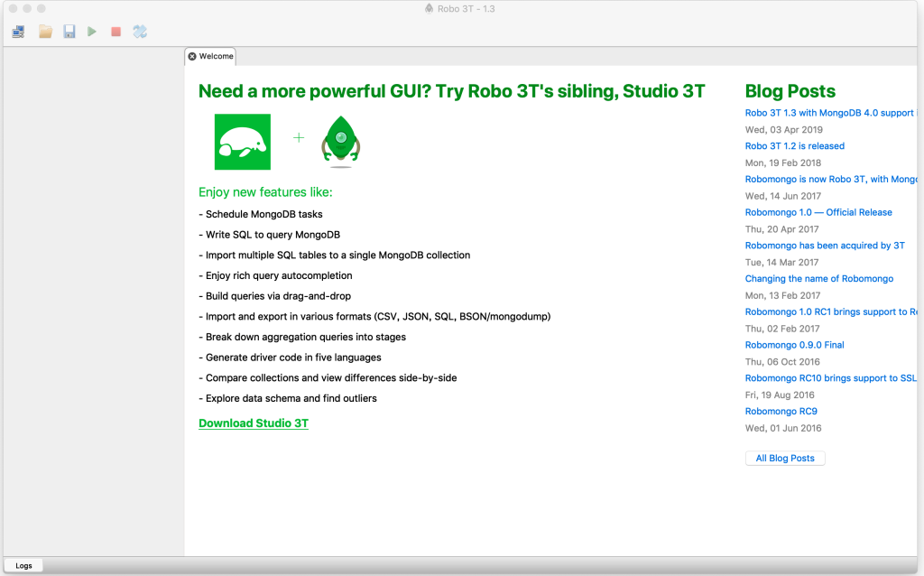Toggle output orientation with the rotate icon
Screen dimensions: 924x576
pyautogui.click(x=140, y=32)
